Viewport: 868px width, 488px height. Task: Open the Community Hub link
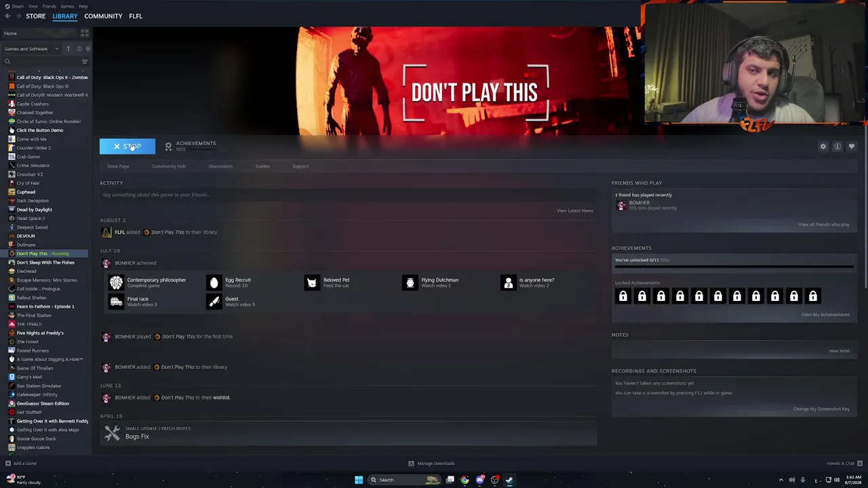169,166
